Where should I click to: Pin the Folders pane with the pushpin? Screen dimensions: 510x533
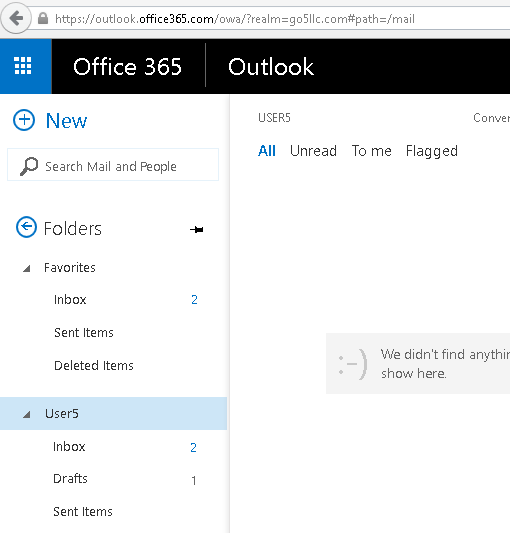[197, 230]
